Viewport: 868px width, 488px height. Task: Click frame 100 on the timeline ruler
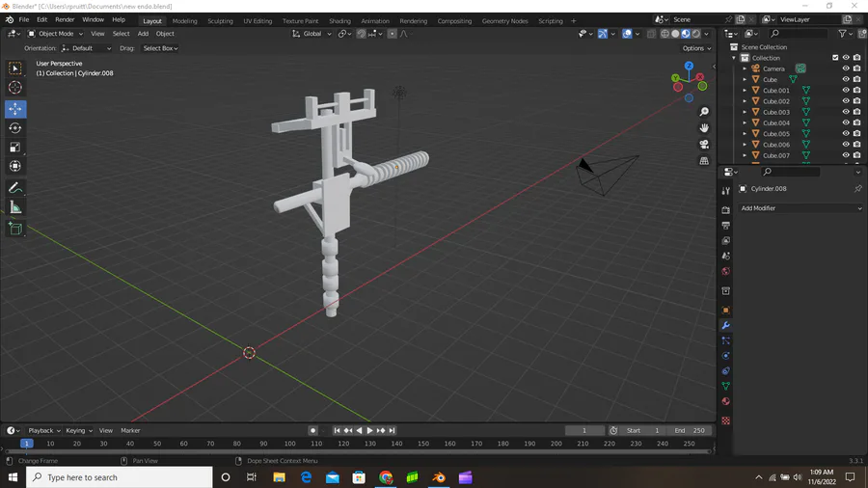click(289, 444)
